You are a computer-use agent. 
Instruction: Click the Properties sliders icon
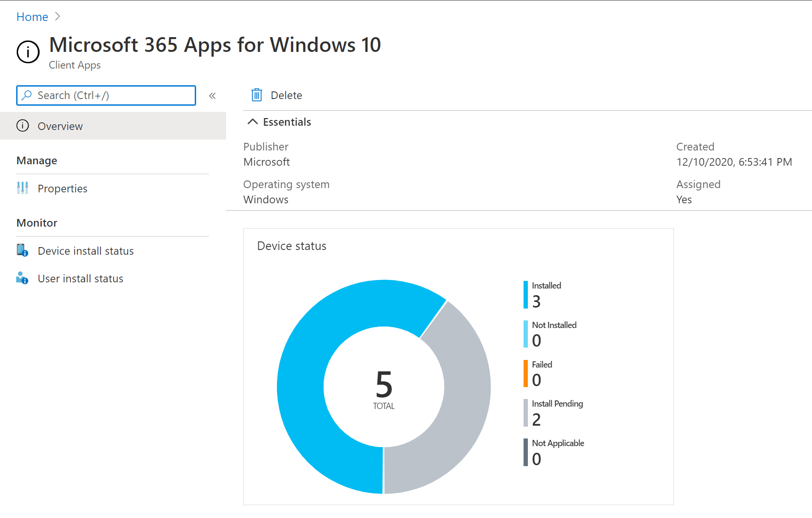(22, 188)
